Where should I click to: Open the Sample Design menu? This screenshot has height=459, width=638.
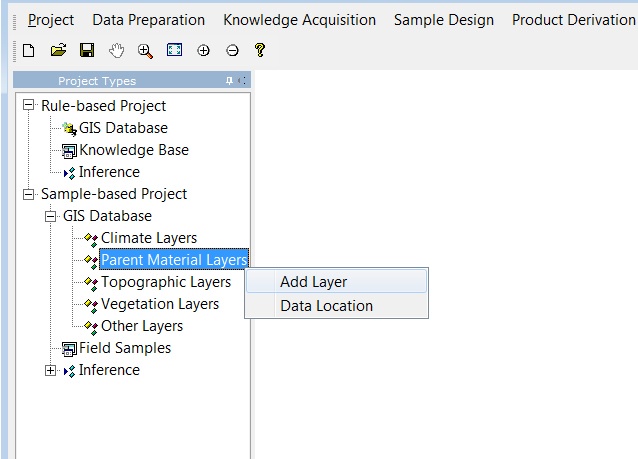tap(444, 20)
